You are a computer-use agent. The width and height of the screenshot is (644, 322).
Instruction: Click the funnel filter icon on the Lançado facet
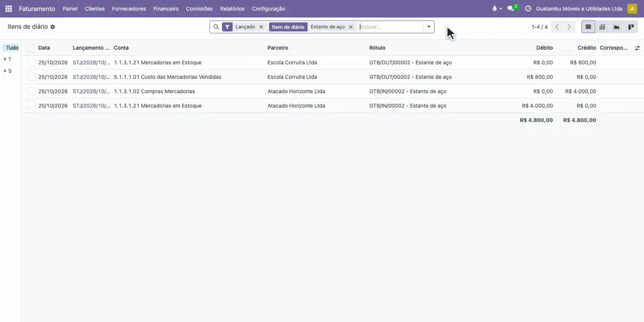[227, 27]
